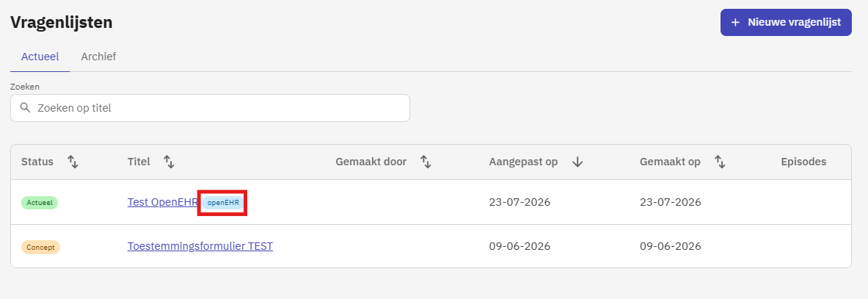Image resolution: width=868 pixels, height=299 pixels.
Task: Click the Aangepast op header label
Action: point(523,162)
